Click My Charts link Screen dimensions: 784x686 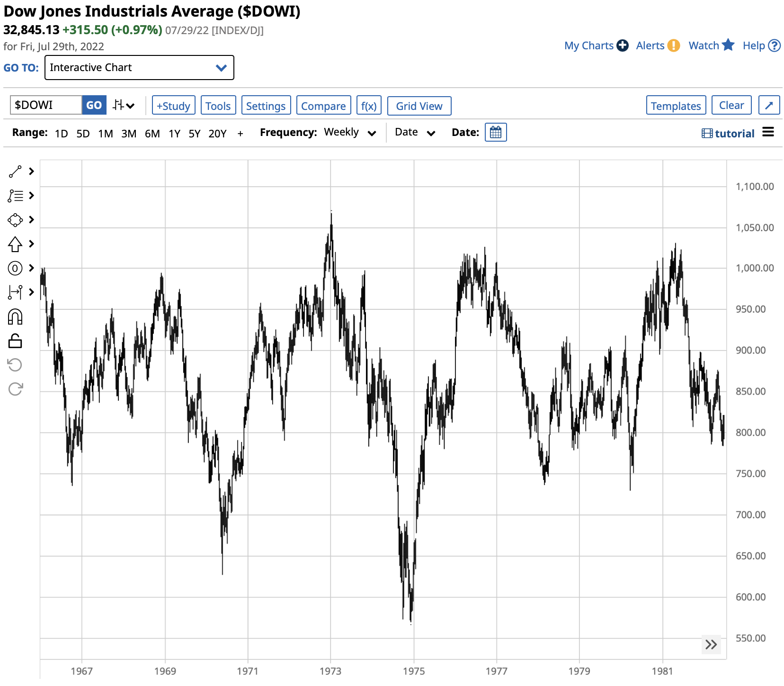588,45
